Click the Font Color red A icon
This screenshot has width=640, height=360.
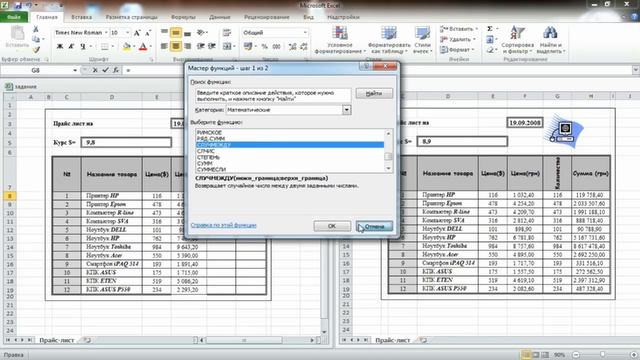click(143, 47)
